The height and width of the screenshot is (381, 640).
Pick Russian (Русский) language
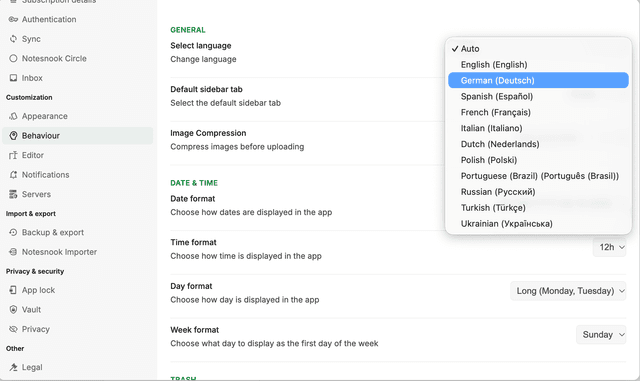point(538,192)
